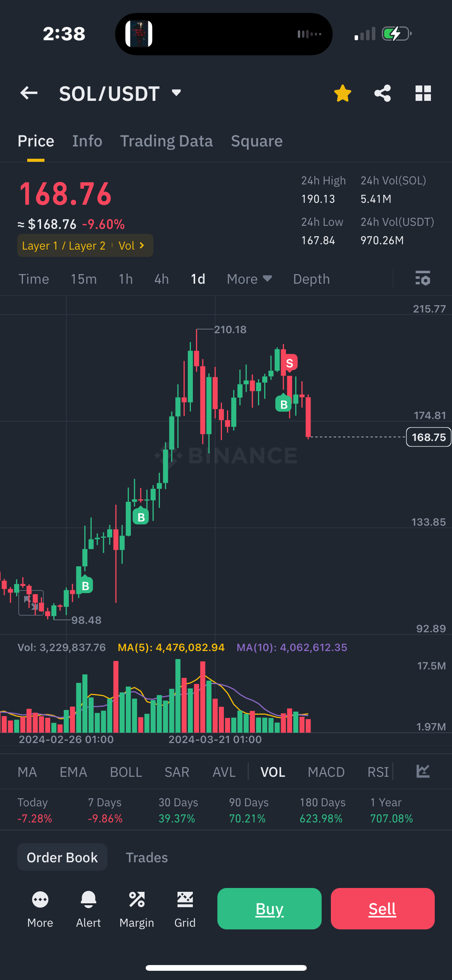The height and width of the screenshot is (980, 452).
Task: Set a price Alert
Action: [88, 909]
